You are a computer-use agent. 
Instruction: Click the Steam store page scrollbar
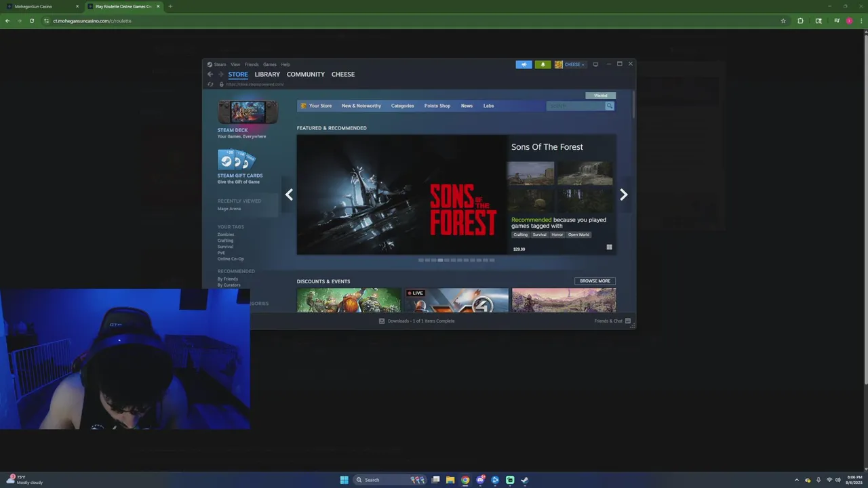tap(633, 105)
